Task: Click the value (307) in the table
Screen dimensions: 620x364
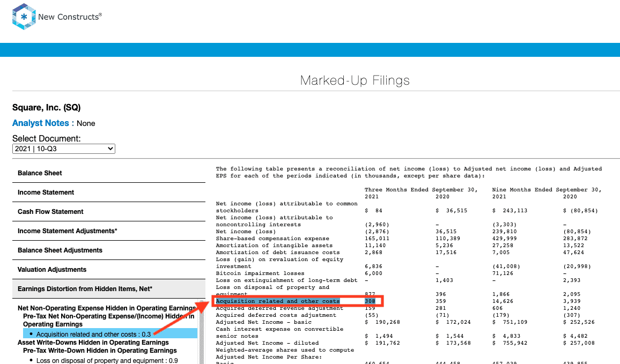Action: (x=572, y=315)
